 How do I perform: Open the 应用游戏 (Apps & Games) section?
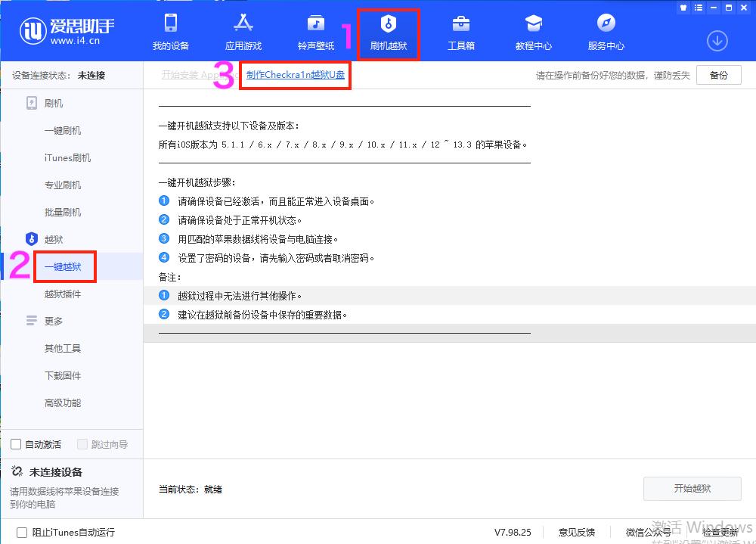[243, 32]
